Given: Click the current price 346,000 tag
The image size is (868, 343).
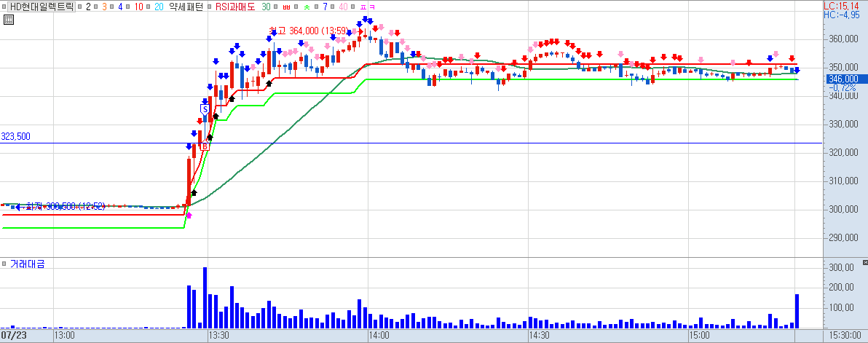Looking at the screenshot, I should click(x=842, y=79).
